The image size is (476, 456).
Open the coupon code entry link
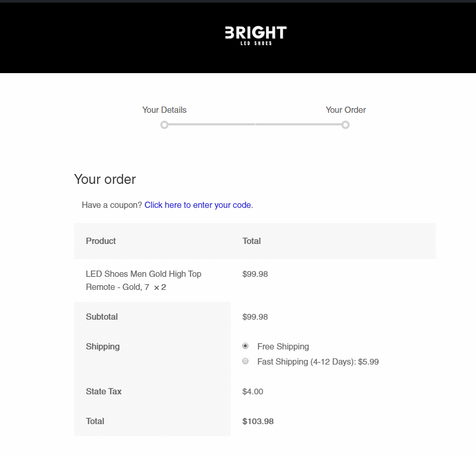pyautogui.click(x=198, y=205)
